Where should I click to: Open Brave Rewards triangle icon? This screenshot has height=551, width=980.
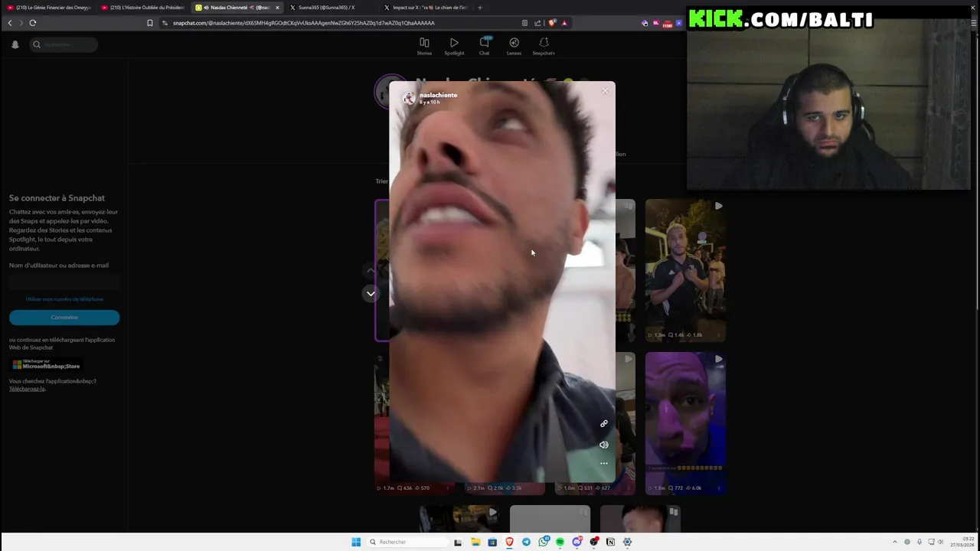tap(564, 23)
